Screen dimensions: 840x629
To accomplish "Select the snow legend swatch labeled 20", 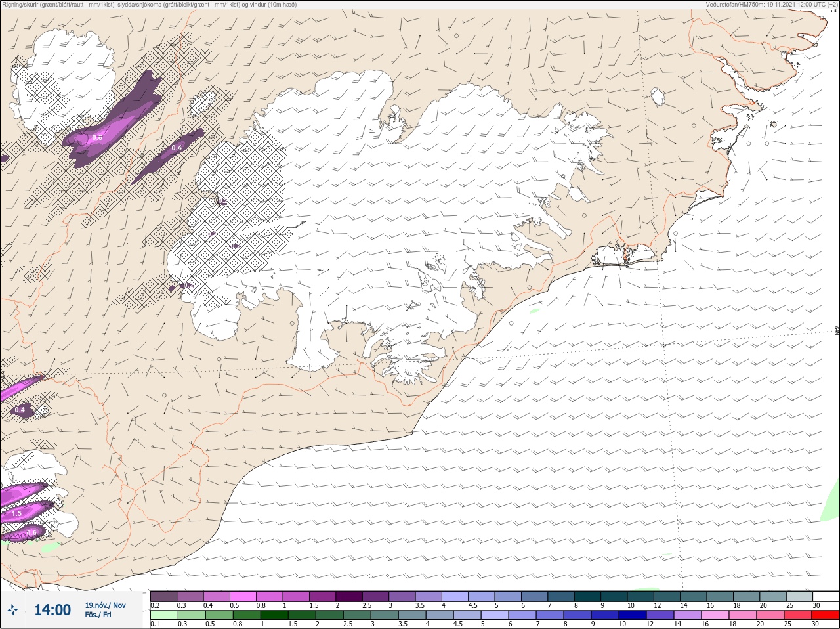I will pos(774,596).
